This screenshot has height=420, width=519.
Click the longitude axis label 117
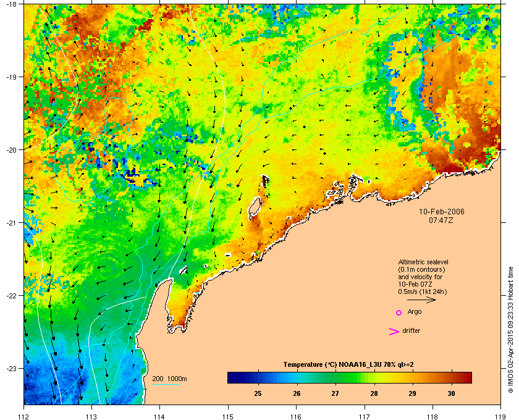pos(365,416)
